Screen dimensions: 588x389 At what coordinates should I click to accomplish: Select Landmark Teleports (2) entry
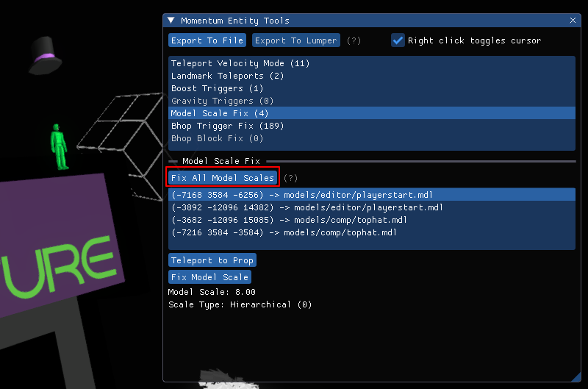(x=217, y=76)
